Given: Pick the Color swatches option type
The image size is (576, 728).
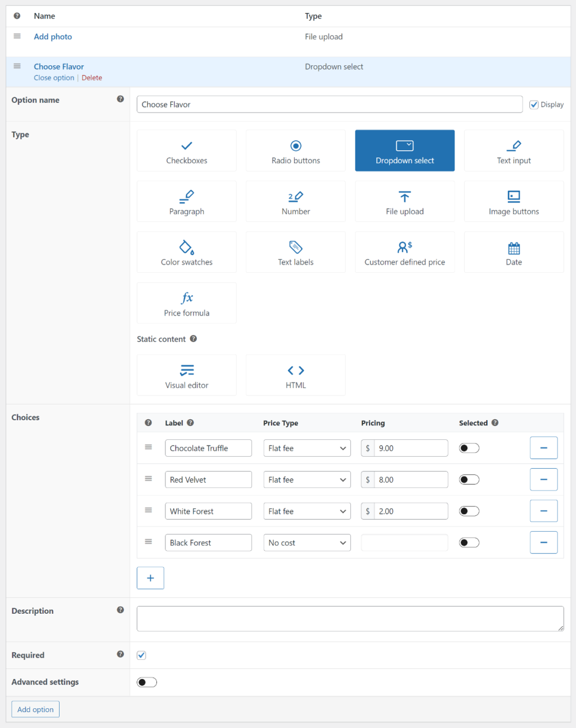Looking at the screenshot, I should pyautogui.click(x=186, y=253).
